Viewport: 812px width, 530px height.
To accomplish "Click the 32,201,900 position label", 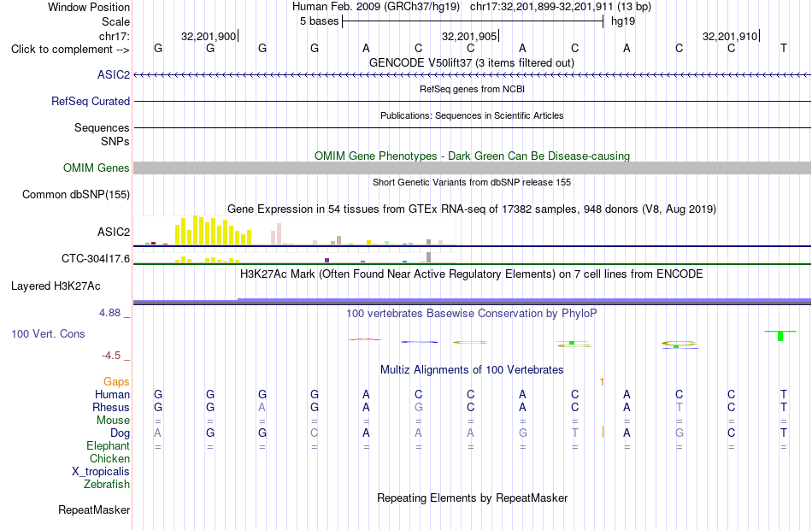I will [x=209, y=36].
